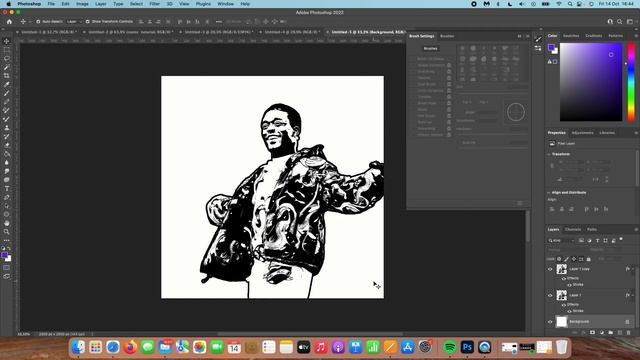Switch to the Paths tab
640x360 pixels.
[592, 229]
